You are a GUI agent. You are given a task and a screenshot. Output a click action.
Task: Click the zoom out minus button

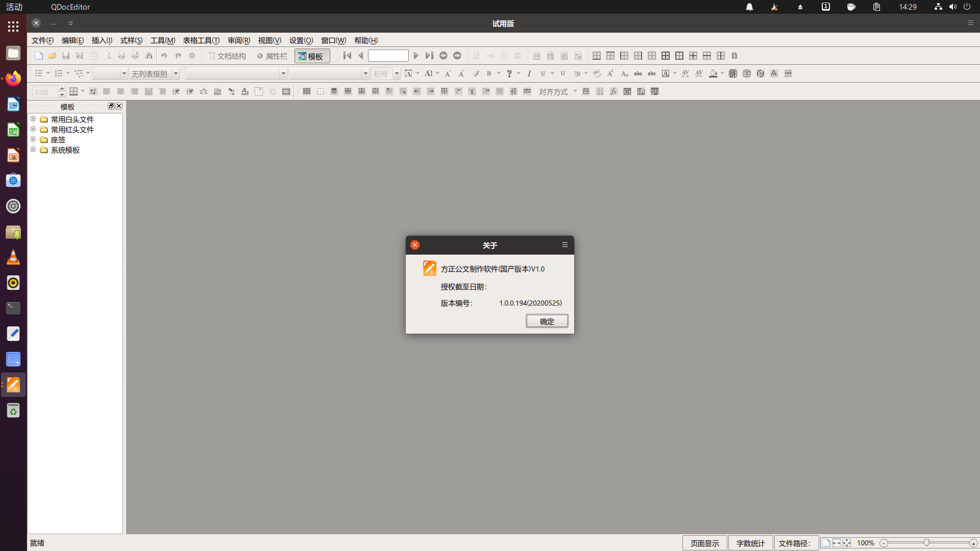(x=884, y=543)
